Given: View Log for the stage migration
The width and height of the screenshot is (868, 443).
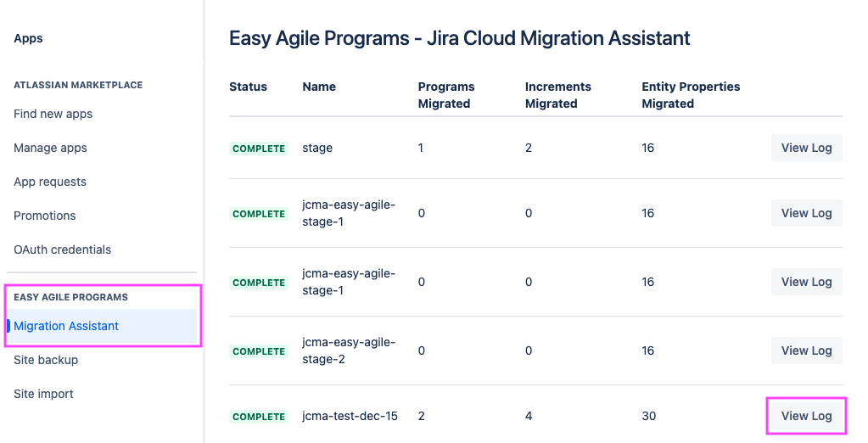Looking at the screenshot, I should pos(806,148).
